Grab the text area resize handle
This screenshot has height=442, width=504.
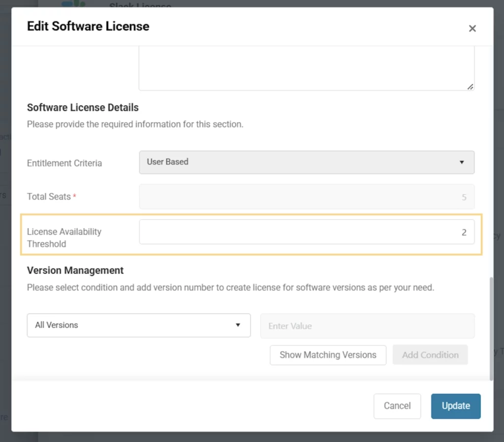[x=470, y=87]
